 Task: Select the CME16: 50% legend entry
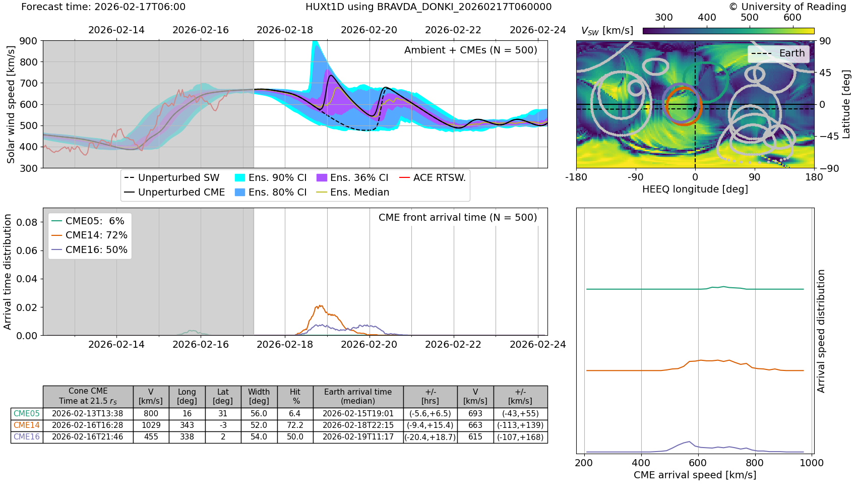point(90,250)
